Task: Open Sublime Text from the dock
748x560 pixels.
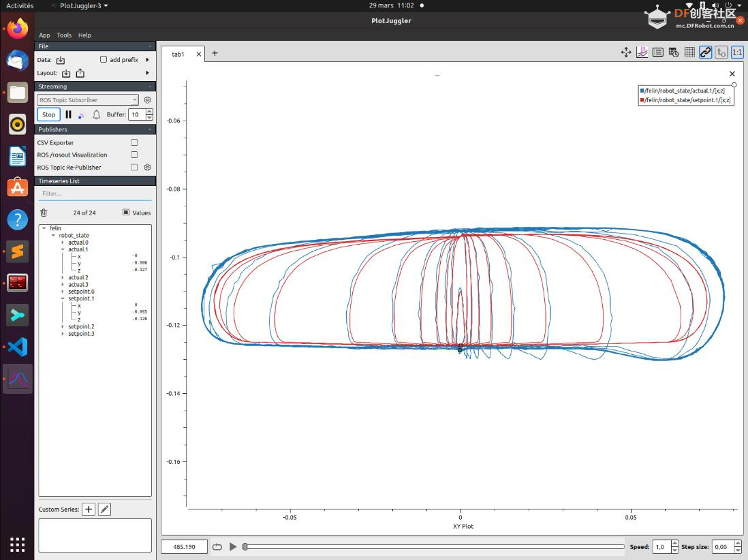Action: pos(18,251)
